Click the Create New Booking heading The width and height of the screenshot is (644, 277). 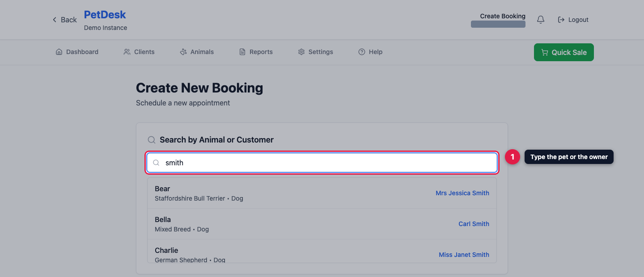(199, 88)
